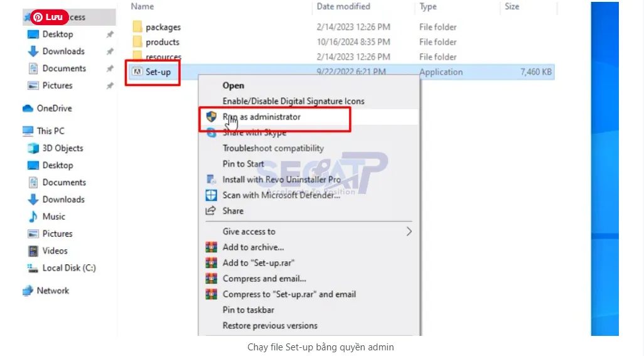
Task: Select Local Disk (C:) in sidebar
Action: (69, 268)
